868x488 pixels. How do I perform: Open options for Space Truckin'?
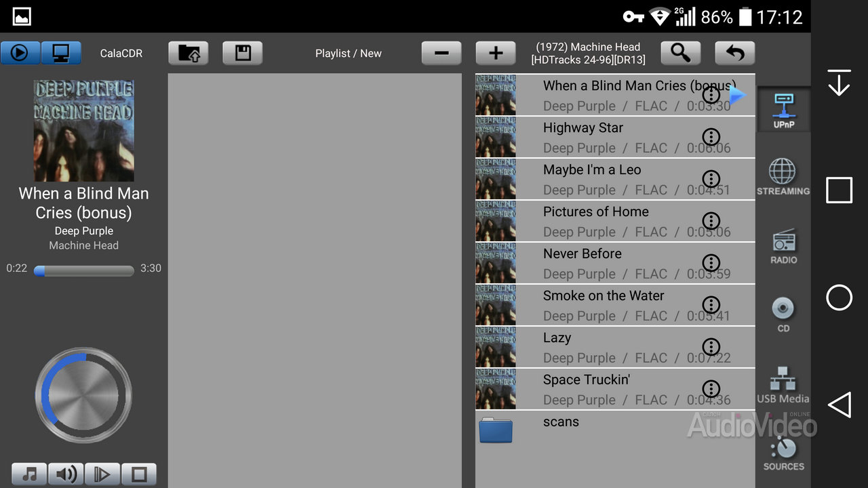[711, 389]
